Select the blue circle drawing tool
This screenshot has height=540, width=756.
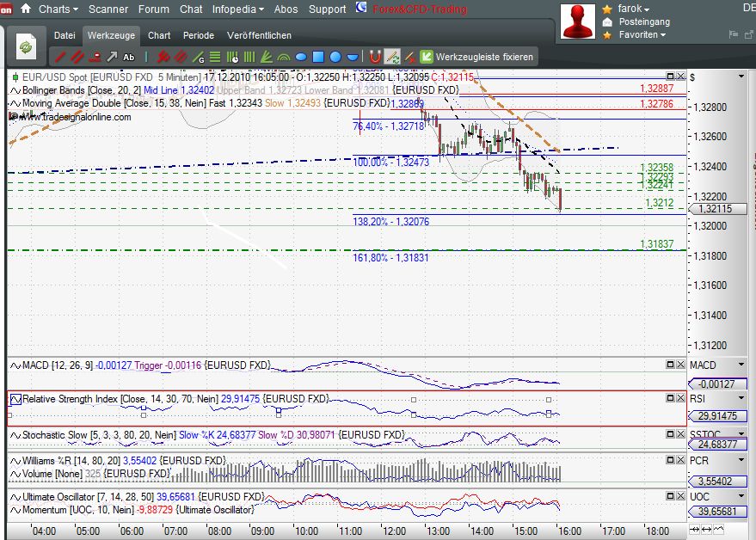pyautogui.click(x=335, y=57)
